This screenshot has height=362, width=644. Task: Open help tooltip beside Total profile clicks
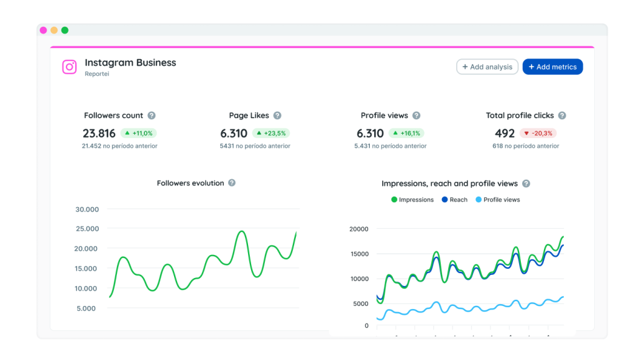click(x=561, y=115)
